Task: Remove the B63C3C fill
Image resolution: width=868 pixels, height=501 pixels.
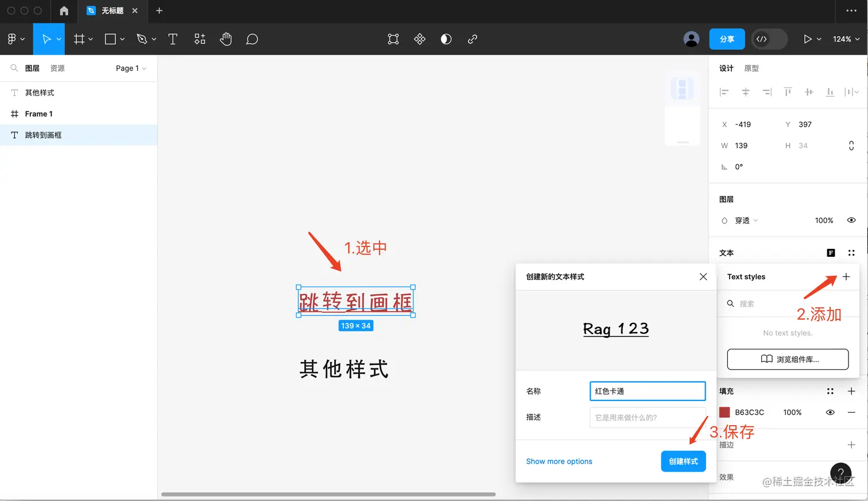Action: click(851, 413)
